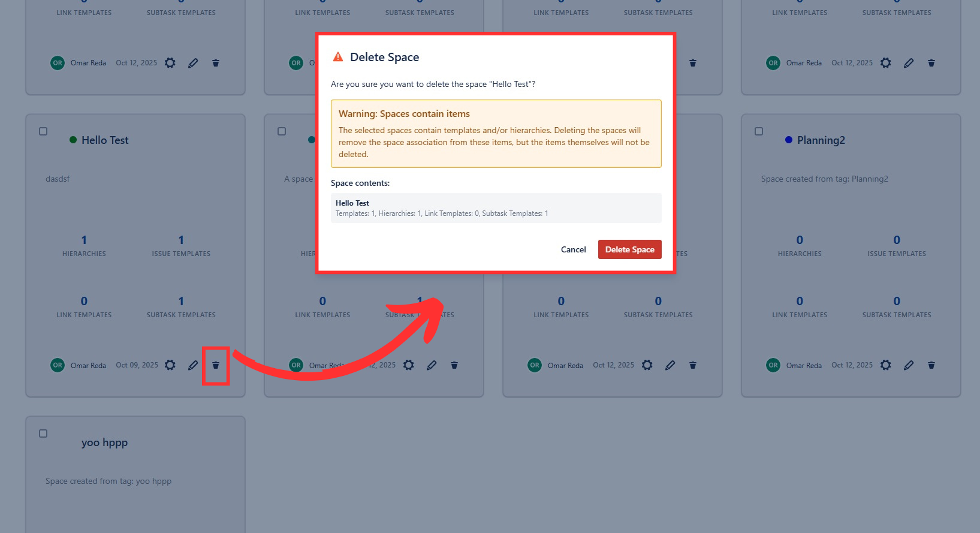Cancel the Delete Space dialog

(x=573, y=249)
